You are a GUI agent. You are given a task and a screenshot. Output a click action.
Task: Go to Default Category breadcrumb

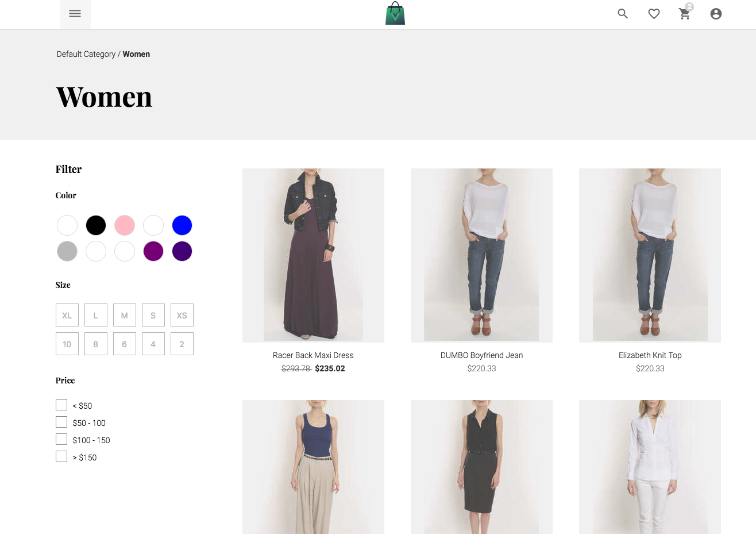[x=86, y=54]
